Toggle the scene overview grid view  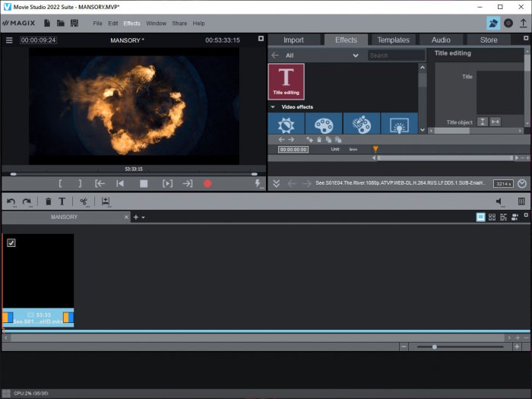pyautogui.click(x=492, y=217)
